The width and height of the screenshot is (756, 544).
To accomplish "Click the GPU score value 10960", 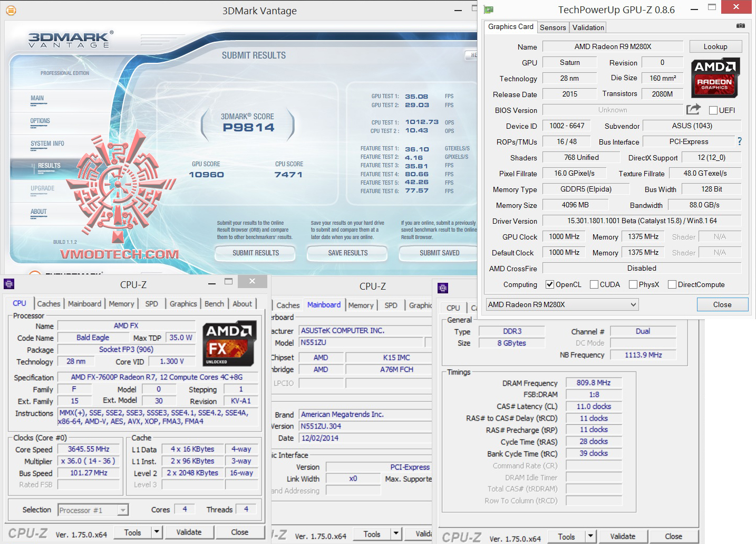I will pyautogui.click(x=206, y=175).
